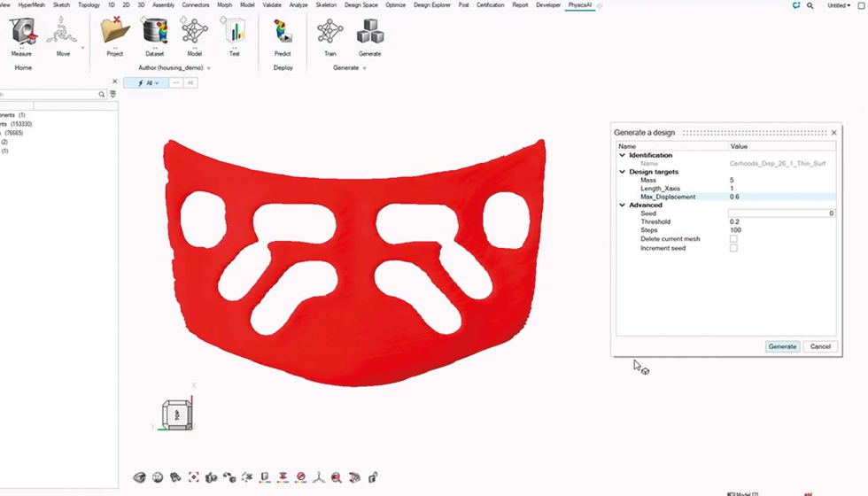Open the Test chart icon

[x=234, y=31]
